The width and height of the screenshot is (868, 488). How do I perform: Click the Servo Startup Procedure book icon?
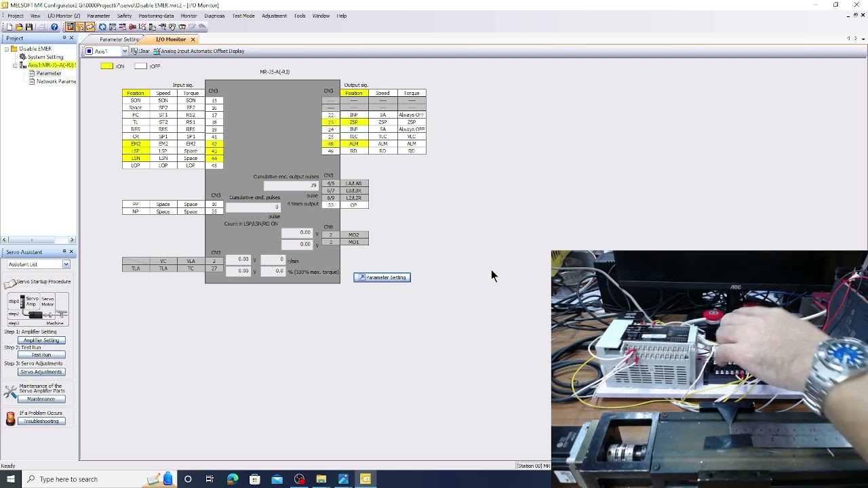[x=9, y=283]
